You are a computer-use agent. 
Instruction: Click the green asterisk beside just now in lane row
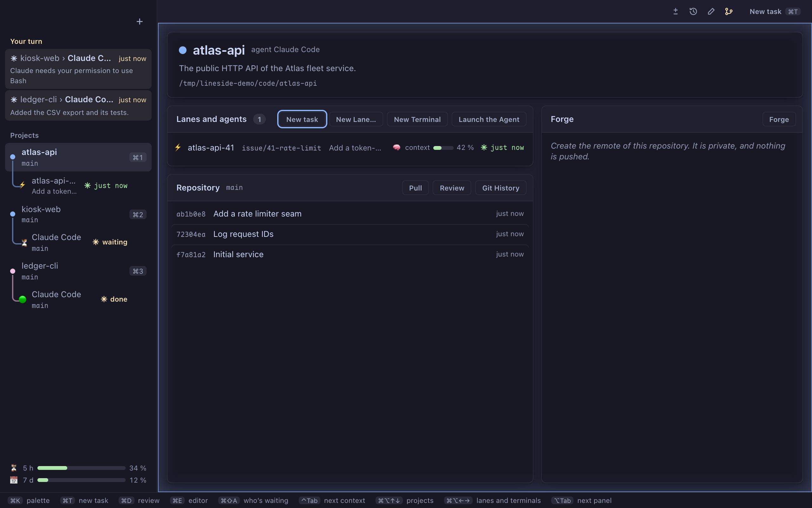484,147
